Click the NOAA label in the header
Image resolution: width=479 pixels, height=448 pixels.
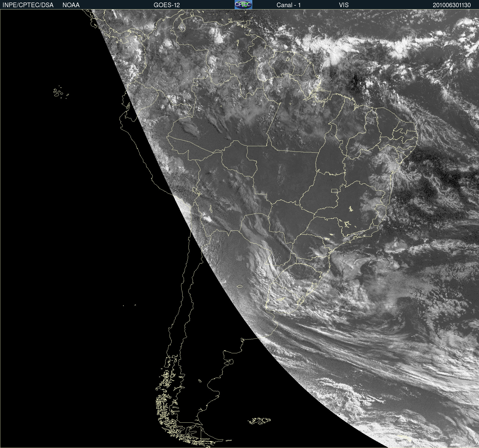71,5
